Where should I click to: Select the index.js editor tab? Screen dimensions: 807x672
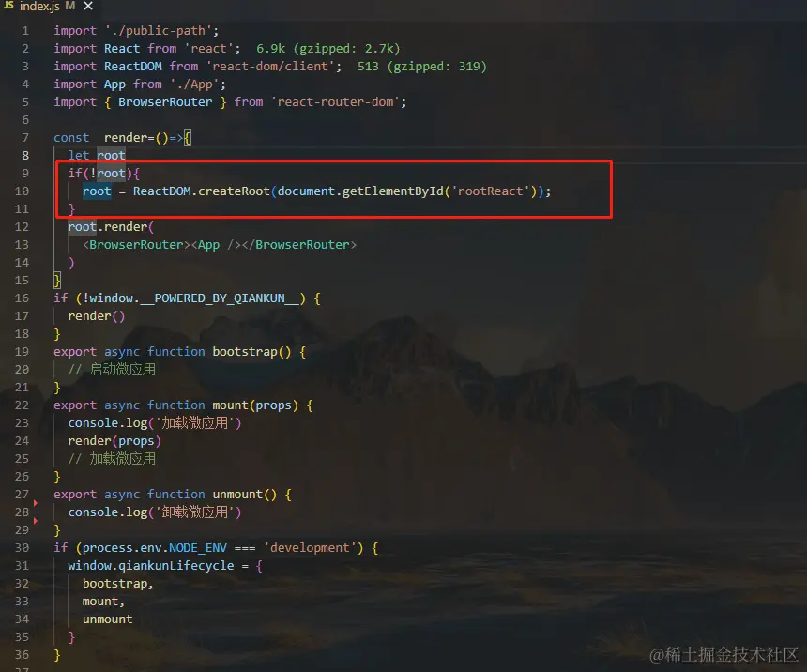pos(39,7)
